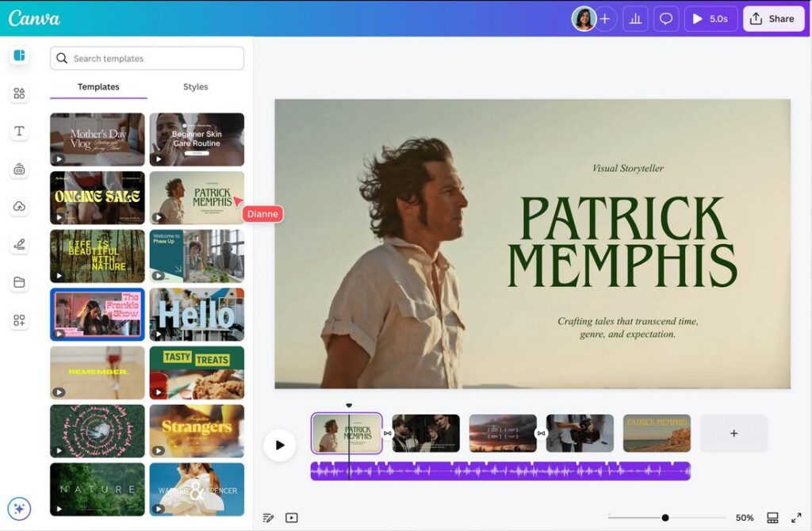Viewport: 812px width, 531px height.
Task: Open grid view of pages
Action: 772,517
